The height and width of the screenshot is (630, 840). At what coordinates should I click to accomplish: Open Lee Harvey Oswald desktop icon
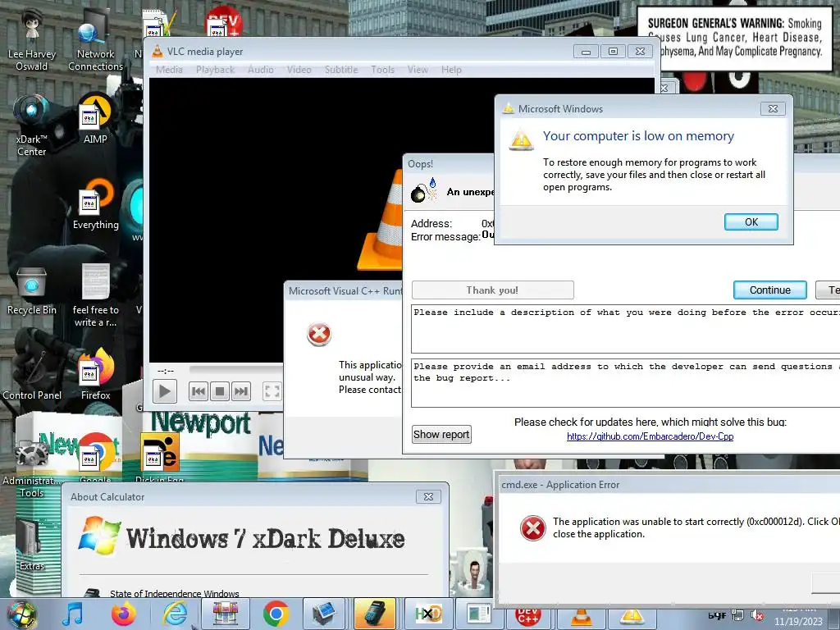click(x=32, y=41)
